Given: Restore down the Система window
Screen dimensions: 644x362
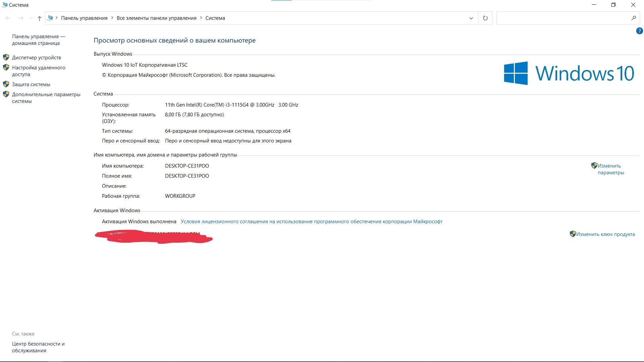Looking at the screenshot, I should tap(613, 5).
